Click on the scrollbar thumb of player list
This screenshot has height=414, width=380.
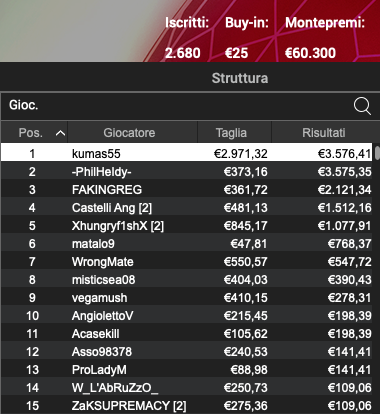[377, 153]
